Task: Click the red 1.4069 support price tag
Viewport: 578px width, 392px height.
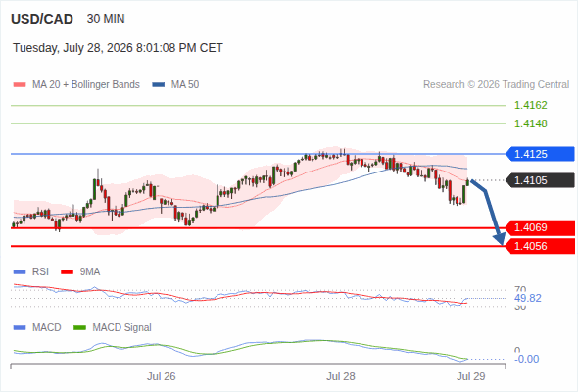Action: [540, 228]
